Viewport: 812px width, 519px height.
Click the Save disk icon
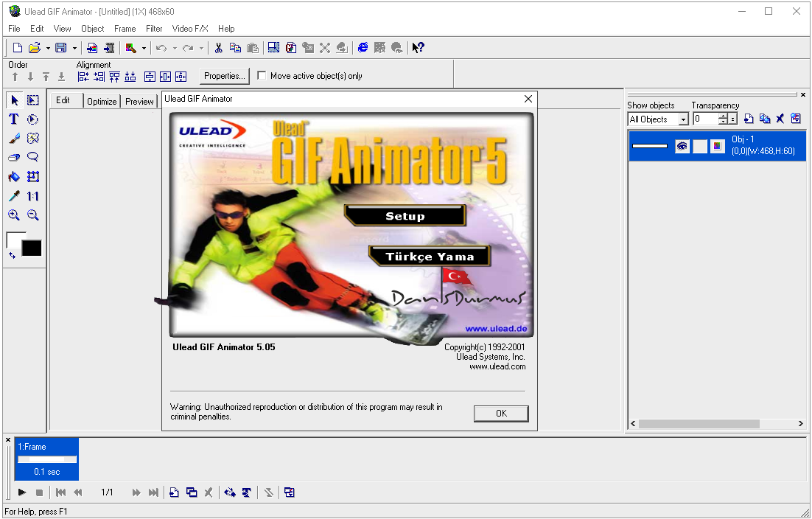tap(61, 48)
